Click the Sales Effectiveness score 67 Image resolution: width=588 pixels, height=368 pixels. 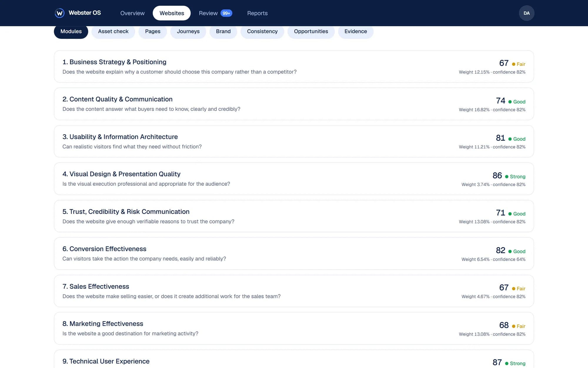(x=504, y=287)
